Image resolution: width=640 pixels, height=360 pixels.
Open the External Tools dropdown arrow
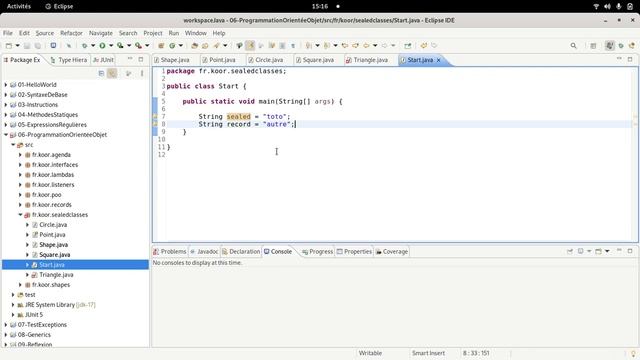coord(147,46)
